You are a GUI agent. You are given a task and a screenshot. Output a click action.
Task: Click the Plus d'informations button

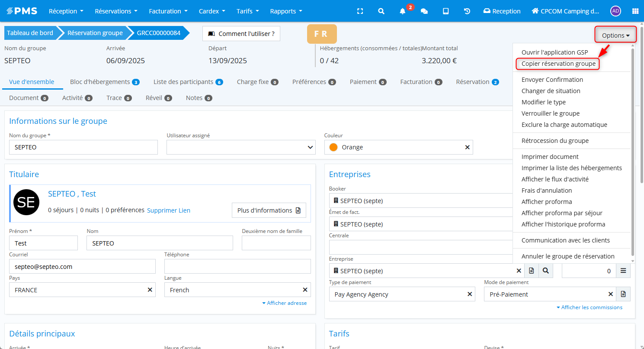[x=269, y=210]
